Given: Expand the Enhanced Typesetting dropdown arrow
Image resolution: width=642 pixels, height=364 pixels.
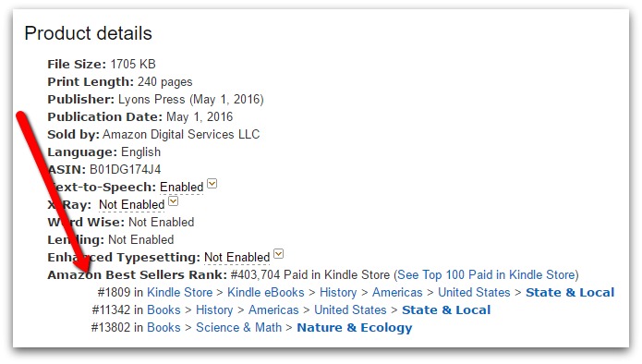Looking at the screenshot, I should coord(278,254).
